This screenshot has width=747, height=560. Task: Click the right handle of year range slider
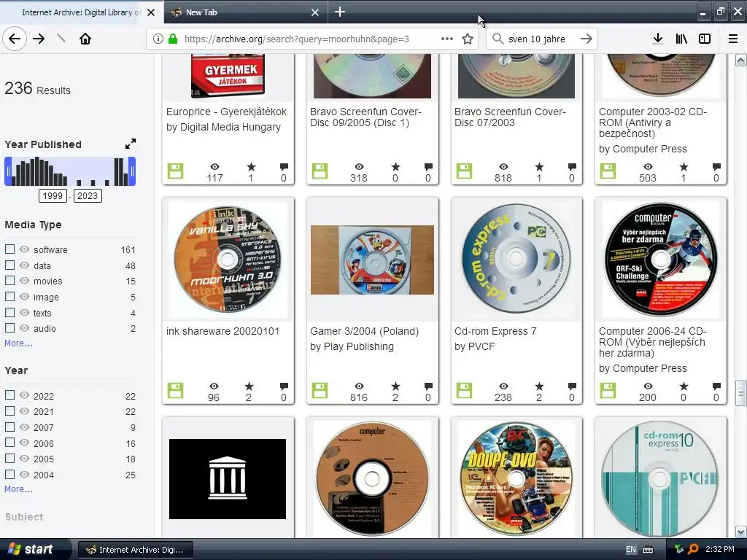point(132,171)
